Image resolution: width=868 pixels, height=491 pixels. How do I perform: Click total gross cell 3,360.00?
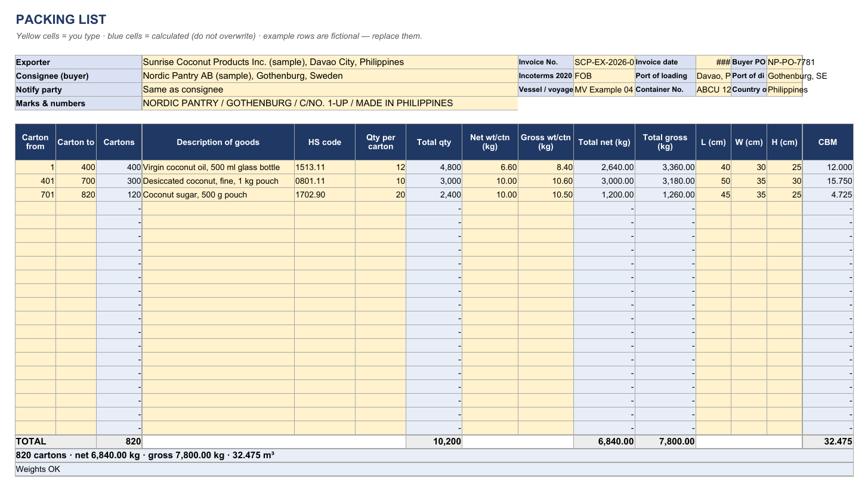coord(665,168)
